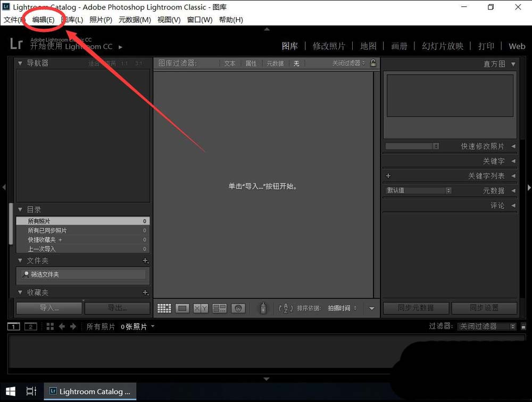Open the 编辑(E) menu
Screen dimensions: 532x402
coord(43,20)
